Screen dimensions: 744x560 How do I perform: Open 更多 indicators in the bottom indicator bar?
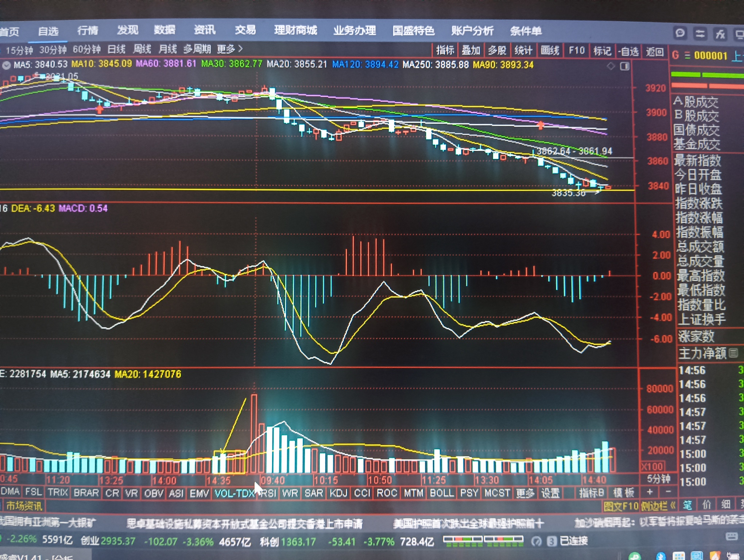pos(525,493)
